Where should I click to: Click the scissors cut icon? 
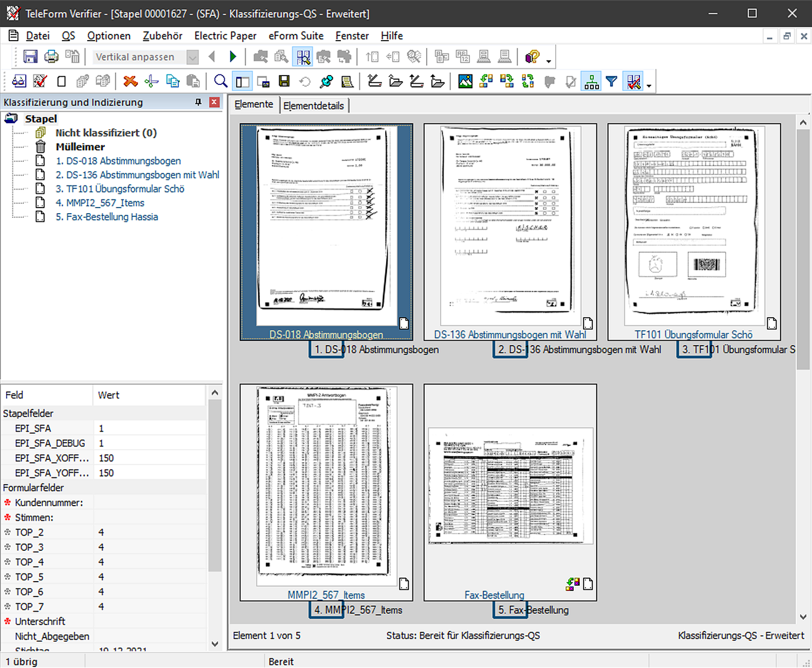pyautogui.click(x=152, y=81)
